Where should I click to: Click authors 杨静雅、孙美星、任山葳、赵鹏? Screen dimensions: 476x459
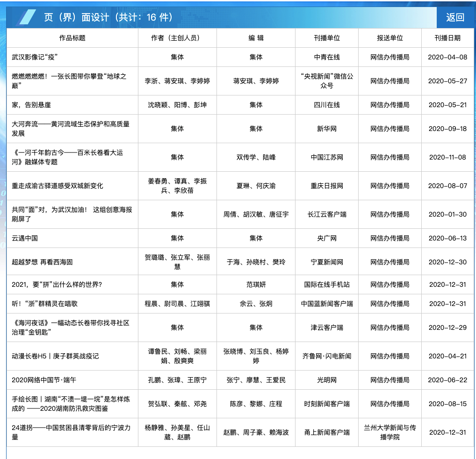177,432
